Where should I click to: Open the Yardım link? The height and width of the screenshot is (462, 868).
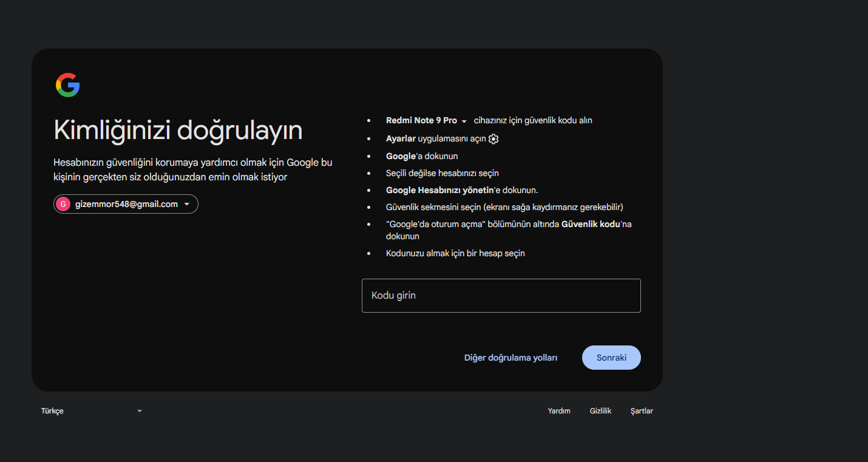tap(559, 411)
